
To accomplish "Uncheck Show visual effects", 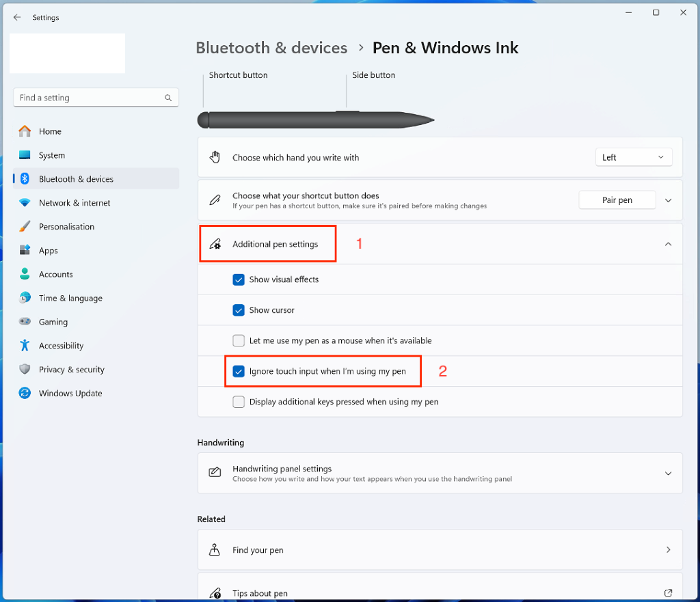I will pyautogui.click(x=239, y=279).
